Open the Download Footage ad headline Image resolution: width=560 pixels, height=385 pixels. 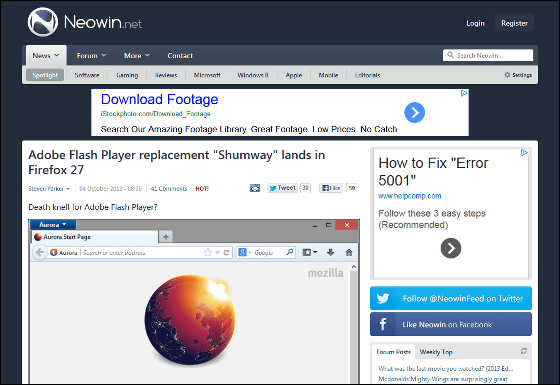point(160,99)
